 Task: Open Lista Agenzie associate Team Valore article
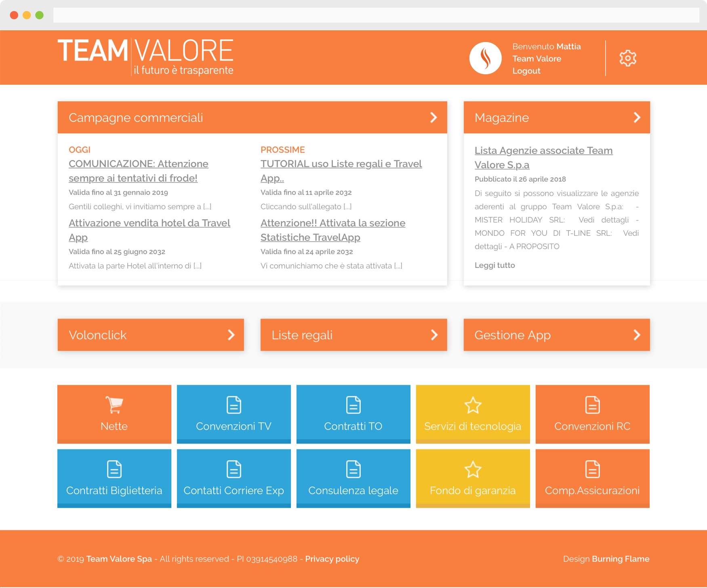click(x=543, y=157)
